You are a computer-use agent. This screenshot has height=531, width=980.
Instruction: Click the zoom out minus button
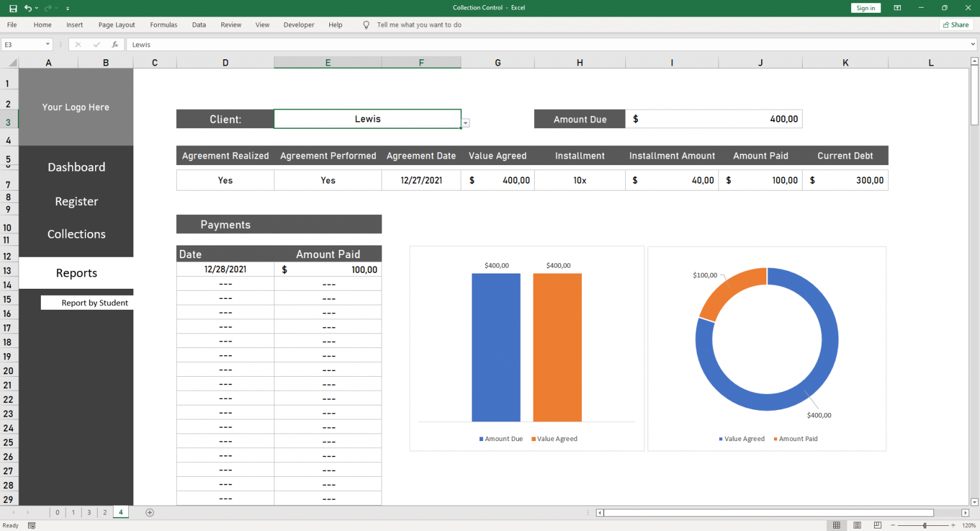(x=893, y=525)
